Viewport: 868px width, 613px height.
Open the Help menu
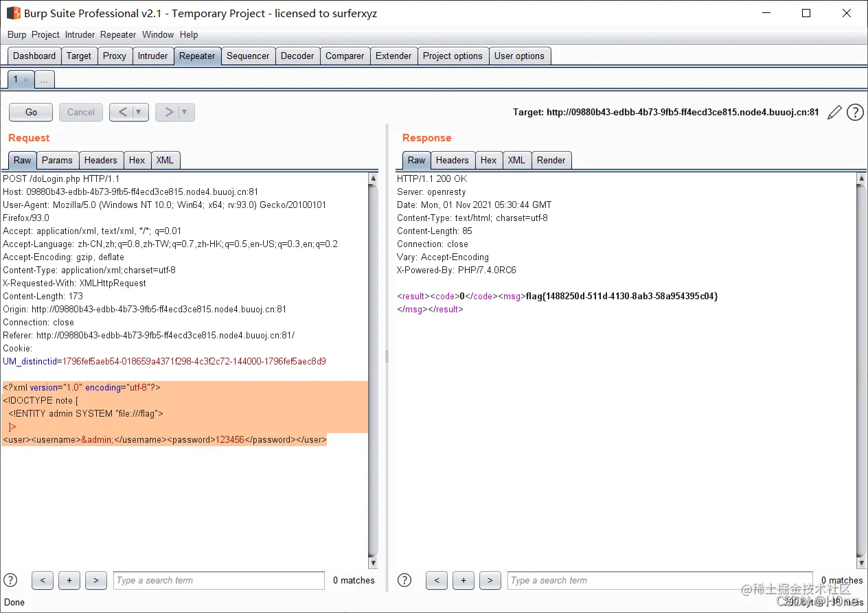coord(189,34)
